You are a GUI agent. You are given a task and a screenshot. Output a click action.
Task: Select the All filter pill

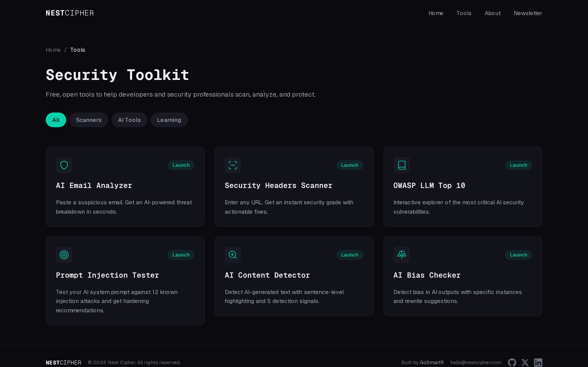pyautogui.click(x=56, y=120)
